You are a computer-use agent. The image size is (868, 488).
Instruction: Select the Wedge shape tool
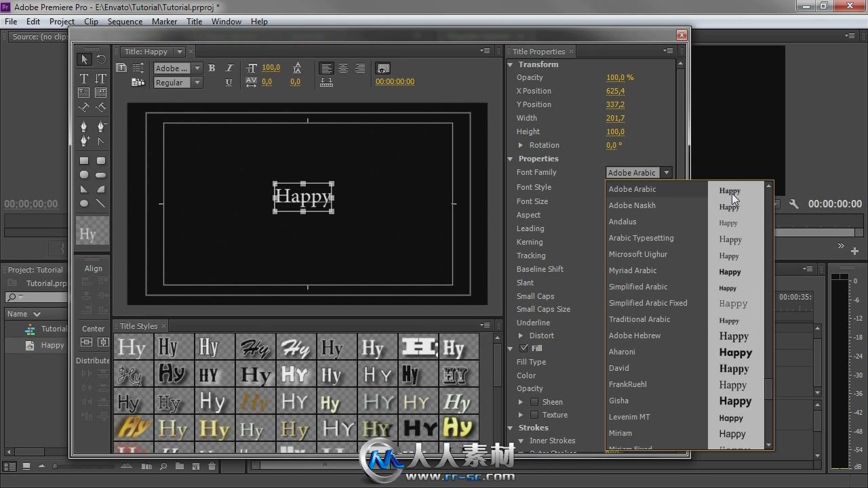click(x=84, y=189)
